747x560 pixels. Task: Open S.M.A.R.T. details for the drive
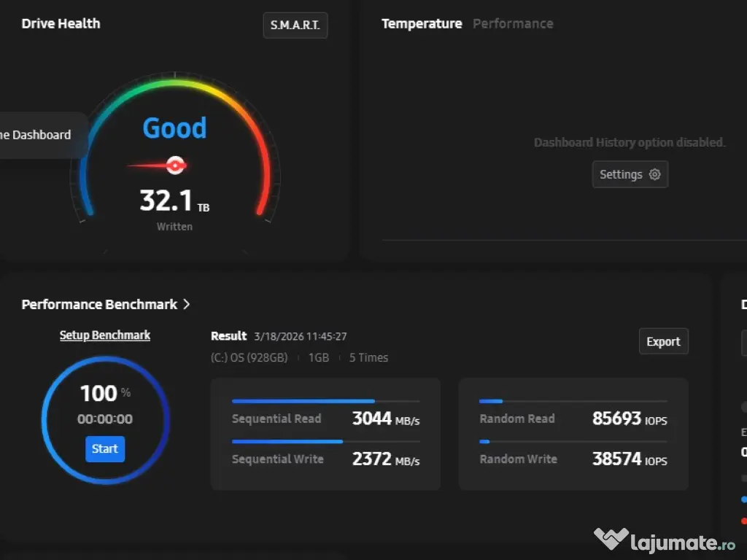pos(295,25)
